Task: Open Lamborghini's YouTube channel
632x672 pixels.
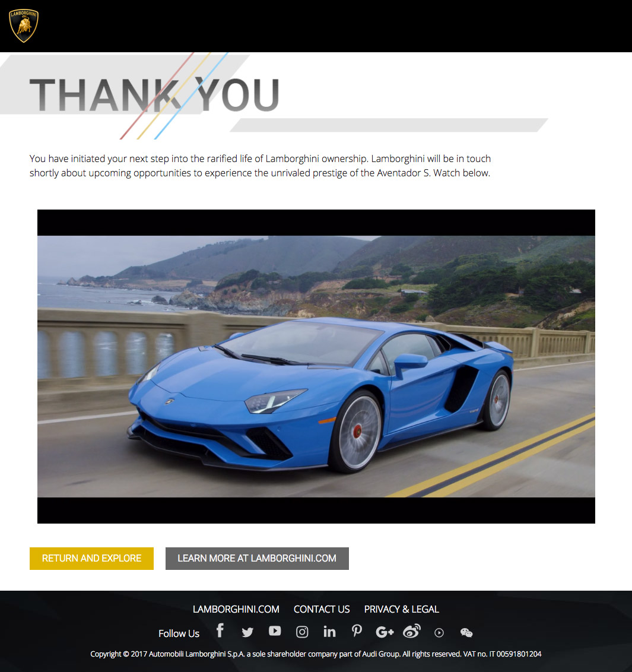Action: point(275,631)
